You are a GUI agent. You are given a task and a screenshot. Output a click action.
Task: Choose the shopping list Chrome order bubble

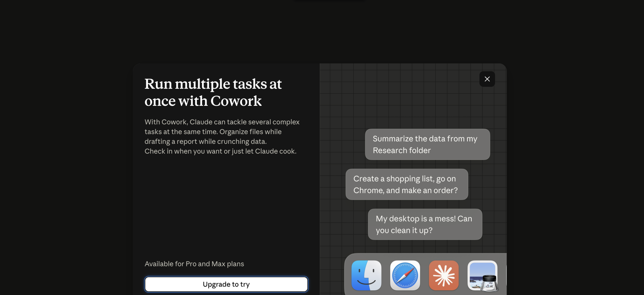407,184
